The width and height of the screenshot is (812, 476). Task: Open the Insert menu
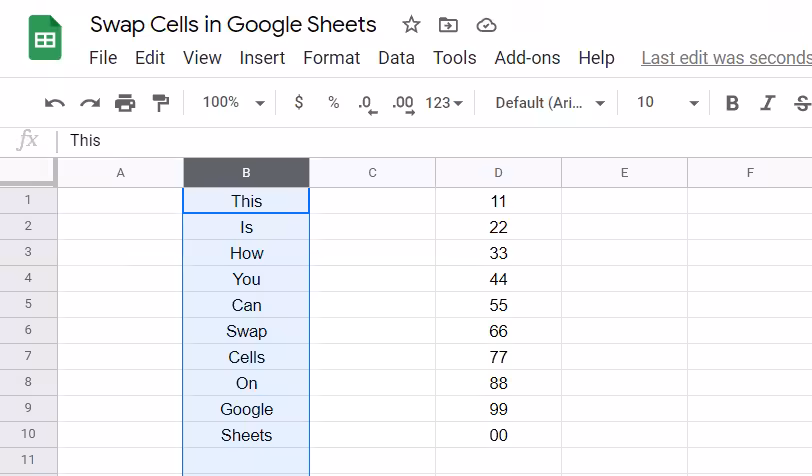262,57
